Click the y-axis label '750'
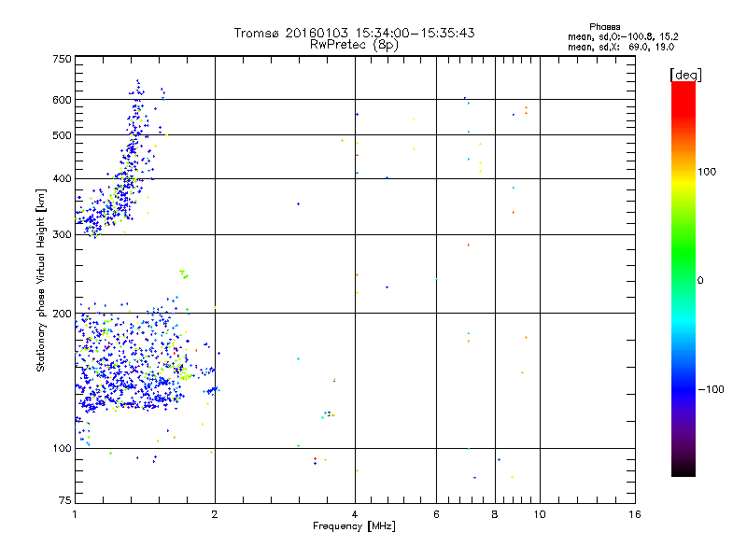Screen dimensions: 747x560 click(62, 59)
